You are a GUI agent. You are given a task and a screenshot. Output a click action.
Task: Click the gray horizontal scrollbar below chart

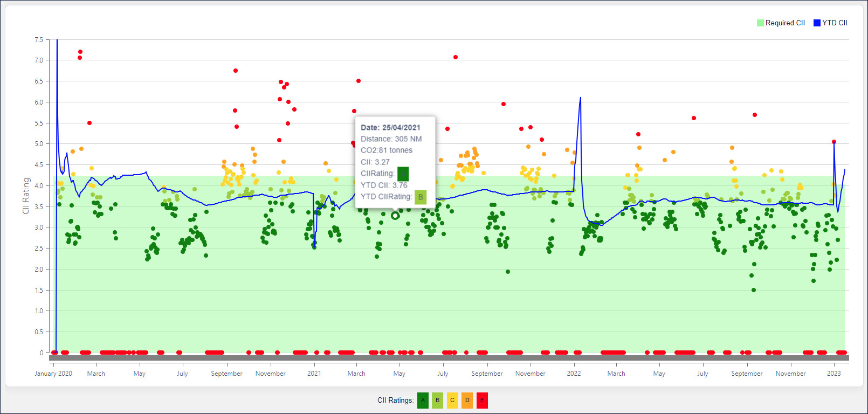pos(449,358)
